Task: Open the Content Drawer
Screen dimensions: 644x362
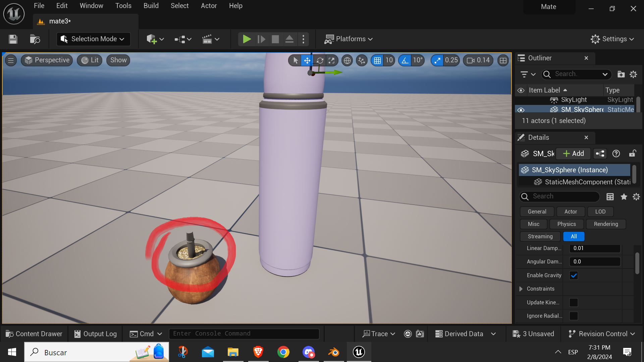Action: [x=34, y=334]
